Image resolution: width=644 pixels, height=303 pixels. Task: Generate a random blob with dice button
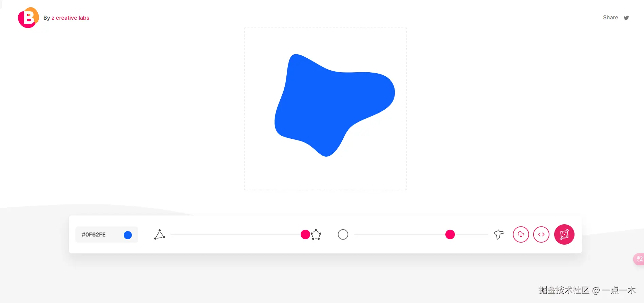click(564, 234)
